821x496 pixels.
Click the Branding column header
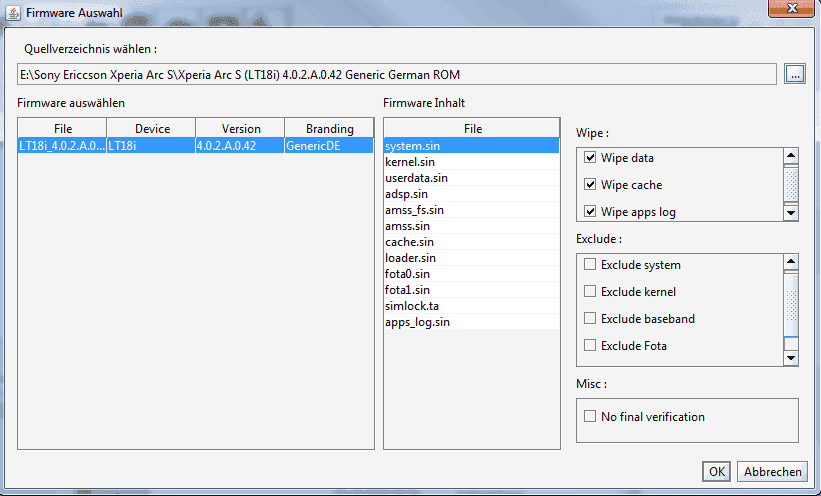(329, 128)
